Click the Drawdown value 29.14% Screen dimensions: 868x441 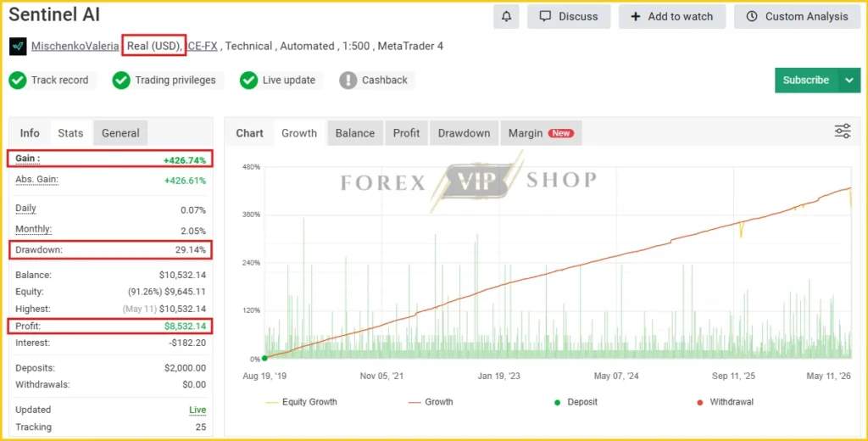pyautogui.click(x=191, y=250)
